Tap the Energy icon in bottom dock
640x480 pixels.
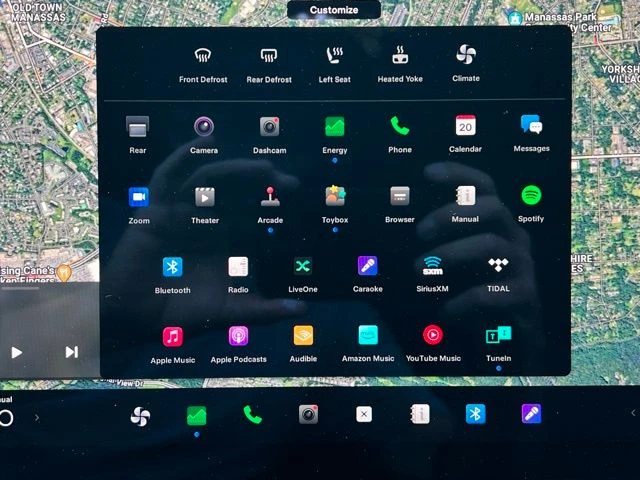click(196, 416)
